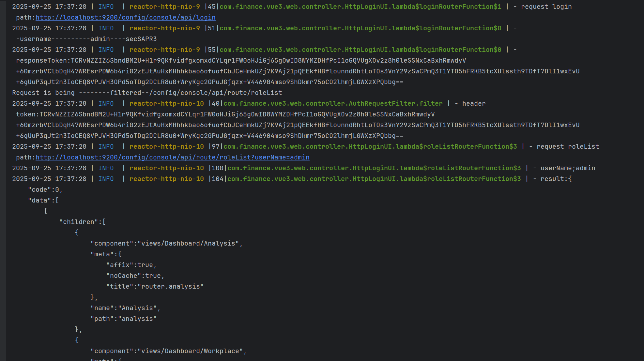Click the "title":"router.analysis" line

(155, 287)
